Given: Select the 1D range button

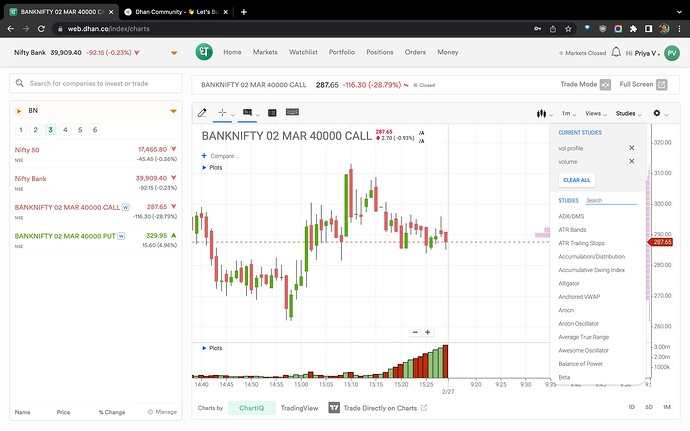Looking at the screenshot, I should 631,407.
